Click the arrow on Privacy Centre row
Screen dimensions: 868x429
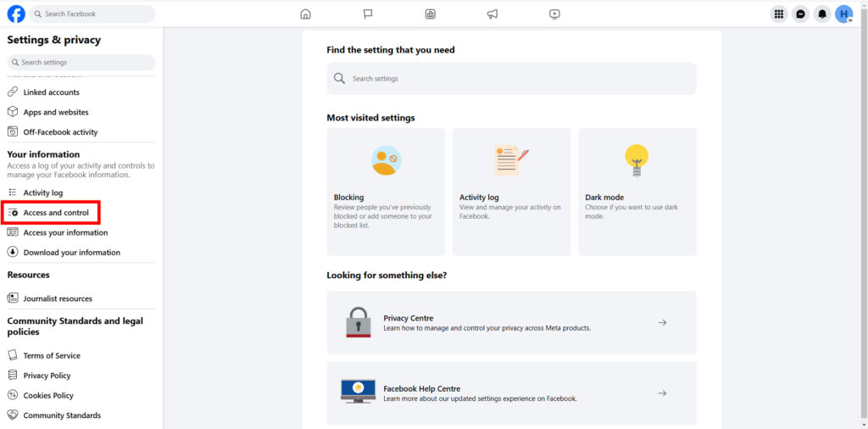point(662,323)
